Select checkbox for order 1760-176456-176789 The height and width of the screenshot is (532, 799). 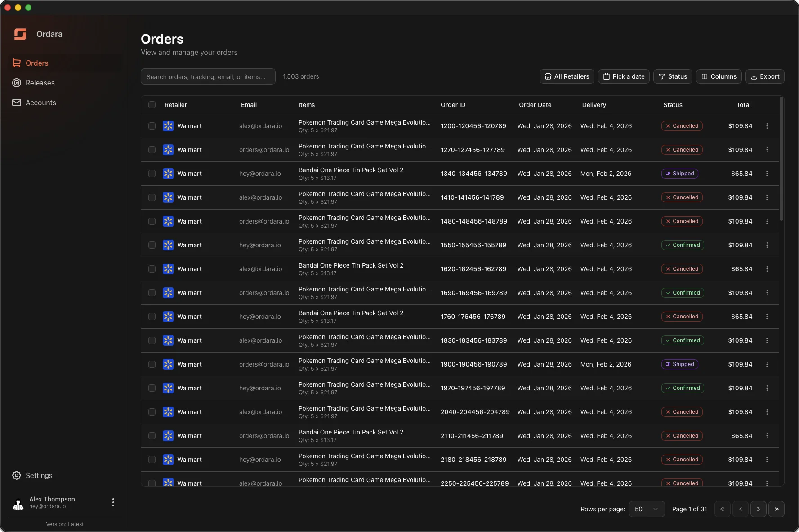pos(152,317)
